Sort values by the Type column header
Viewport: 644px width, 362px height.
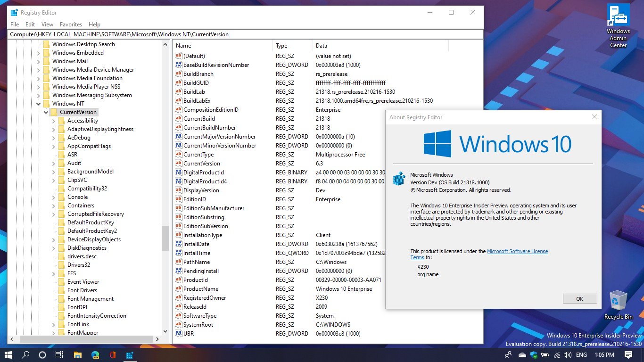(293, 46)
